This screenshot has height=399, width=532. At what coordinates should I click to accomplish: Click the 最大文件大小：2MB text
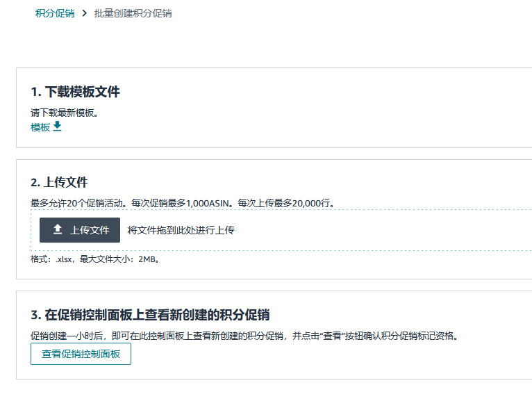pyautogui.click(x=120, y=259)
